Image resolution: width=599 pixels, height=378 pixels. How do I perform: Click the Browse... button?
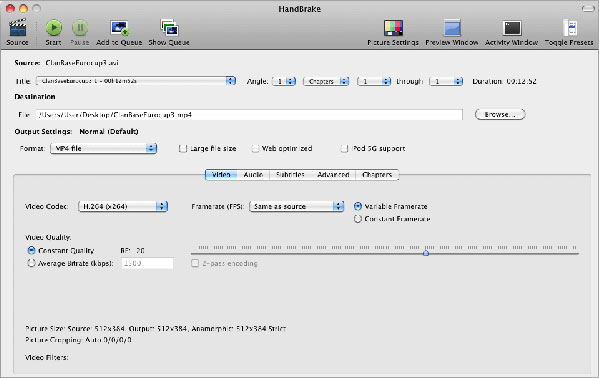(x=500, y=114)
